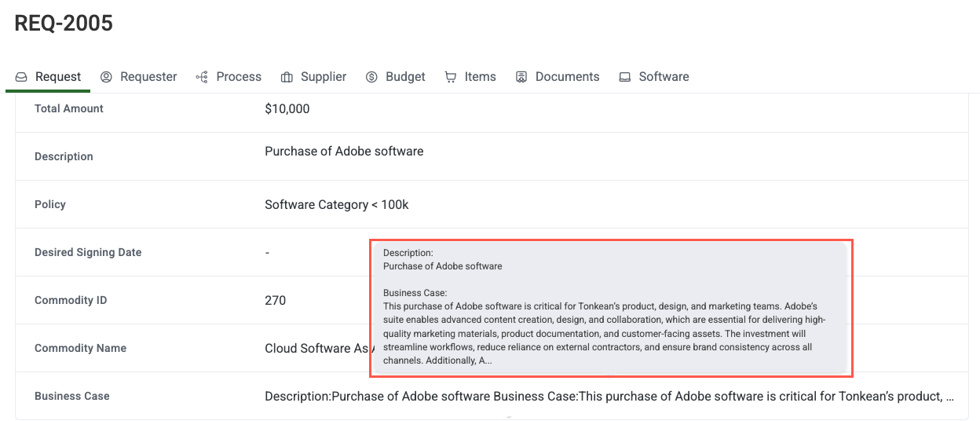This screenshot has height=421, width=980.
Task: Switch to the Requester tab label
Action: point(148,77)
